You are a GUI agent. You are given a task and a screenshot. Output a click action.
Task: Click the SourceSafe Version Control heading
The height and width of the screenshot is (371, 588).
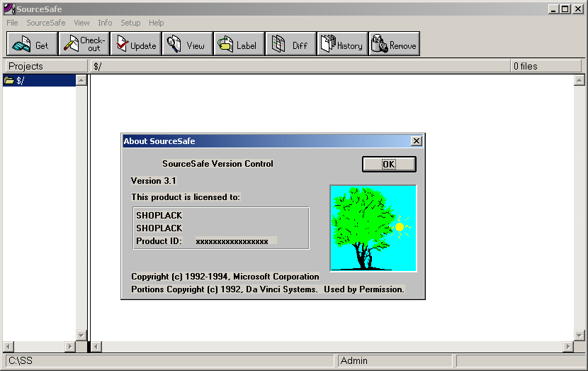217,164
